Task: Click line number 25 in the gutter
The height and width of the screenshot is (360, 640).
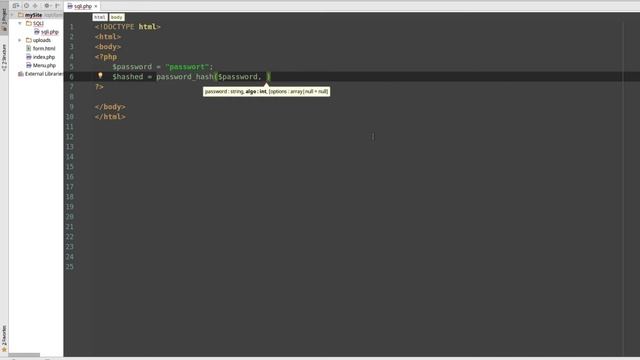Action: coord(69,267)
